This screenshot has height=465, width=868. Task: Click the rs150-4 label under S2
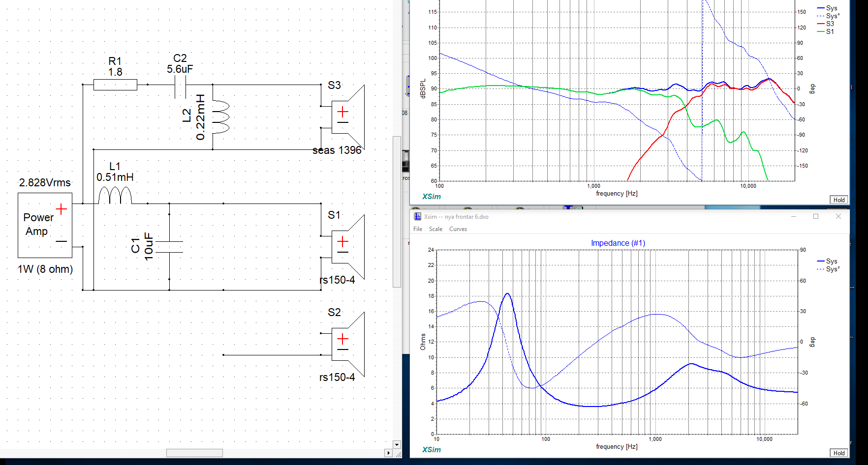click(x=337, y=378)
